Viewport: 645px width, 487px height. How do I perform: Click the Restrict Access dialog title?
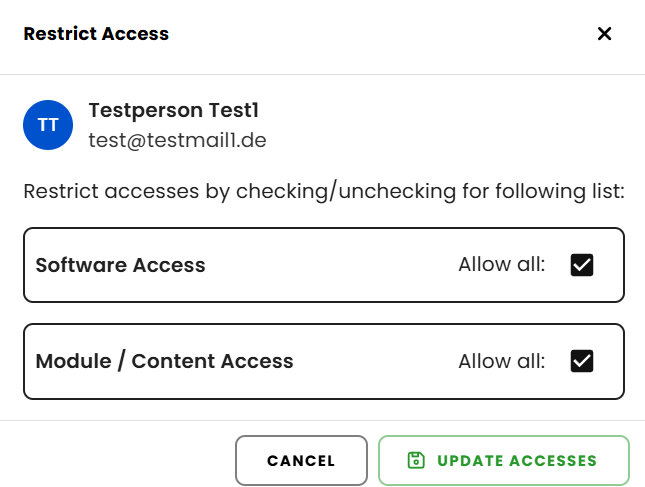(x=96, y=34)
